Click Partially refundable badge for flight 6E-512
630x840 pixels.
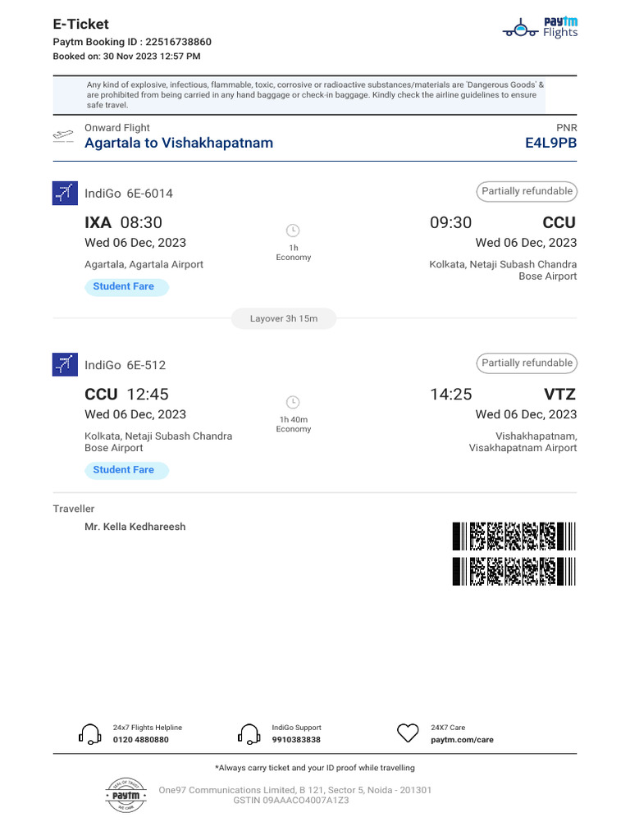pyautogui.click(x=527, y=363)
